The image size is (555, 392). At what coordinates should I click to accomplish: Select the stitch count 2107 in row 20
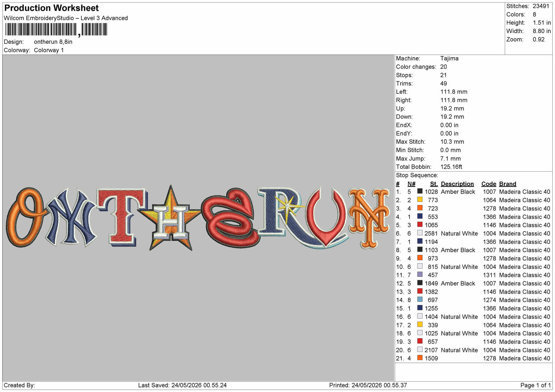coord(431,350)
